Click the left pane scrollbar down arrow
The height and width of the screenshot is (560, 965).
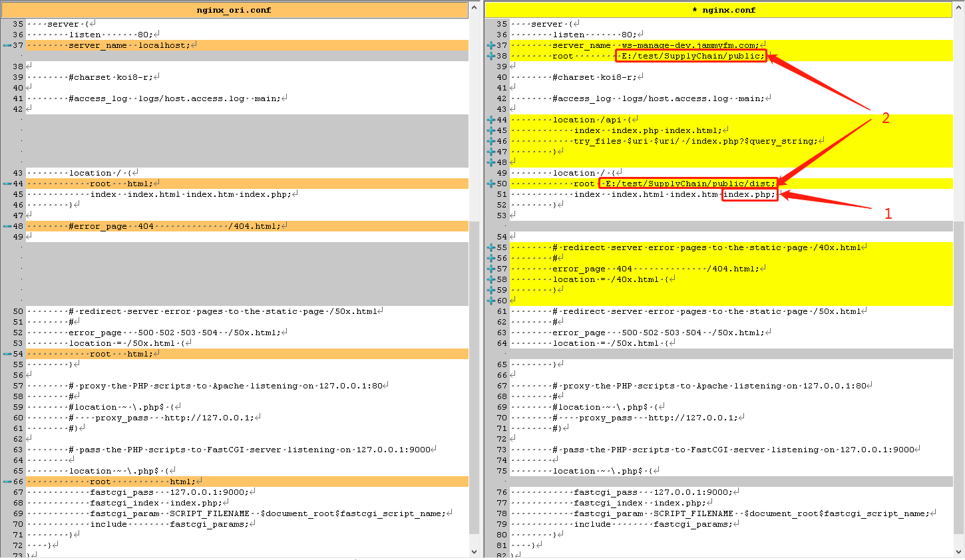[474, 552]
